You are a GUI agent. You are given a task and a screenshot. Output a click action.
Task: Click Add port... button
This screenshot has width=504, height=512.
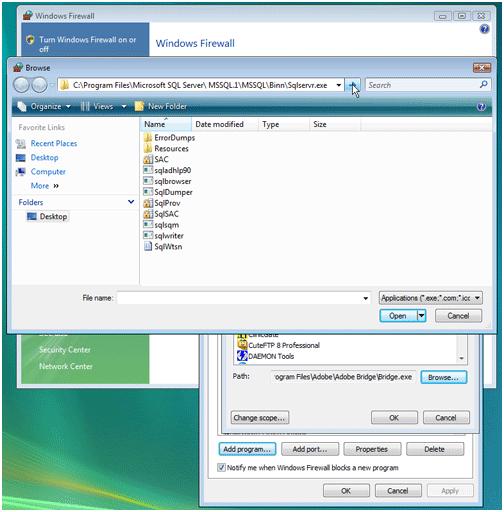click(310, 449)
